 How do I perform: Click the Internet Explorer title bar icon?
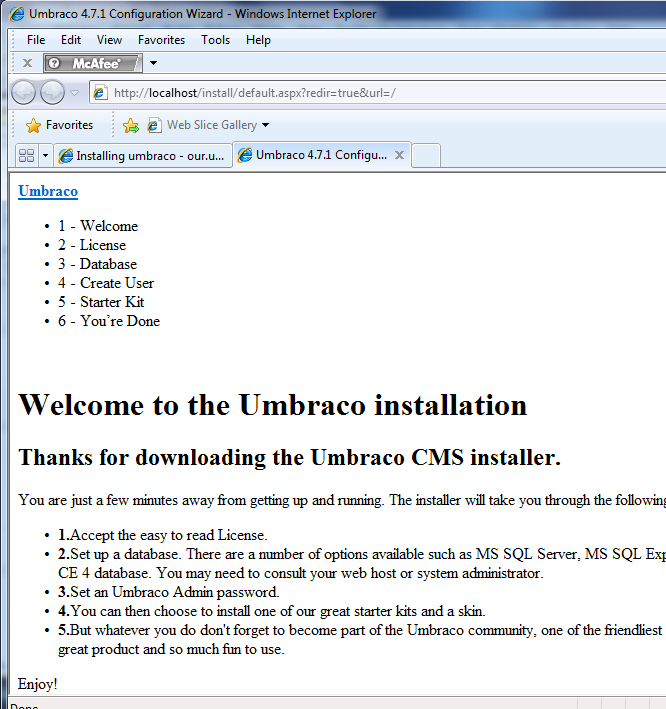click(17, 14)
